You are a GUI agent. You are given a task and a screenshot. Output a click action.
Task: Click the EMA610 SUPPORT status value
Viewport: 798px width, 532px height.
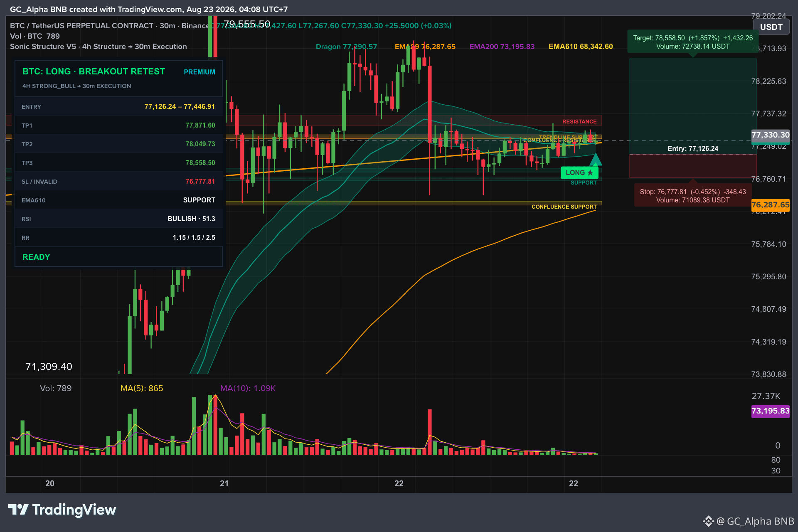pyautogui.click(x=199, y=200)
